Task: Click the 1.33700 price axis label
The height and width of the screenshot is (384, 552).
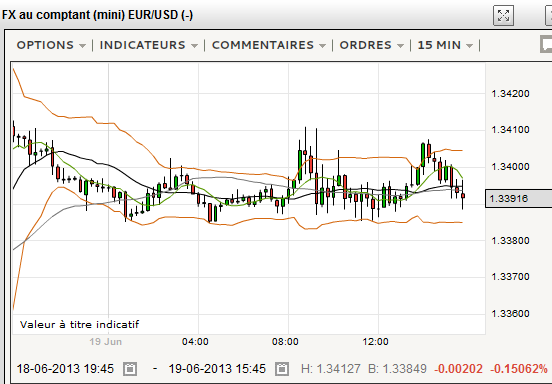Action: pos(510,277)
